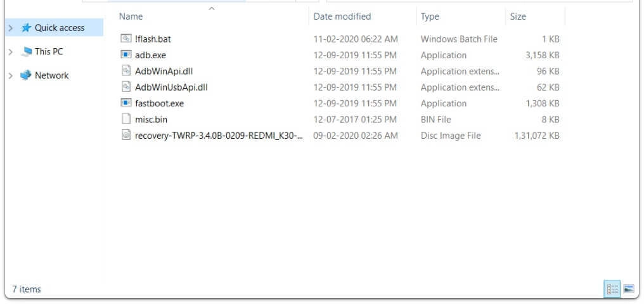Click the recovery-TWRP disc image icon
Image resolution: width=644 pixels, height=304 pixels.
[126, 136]
